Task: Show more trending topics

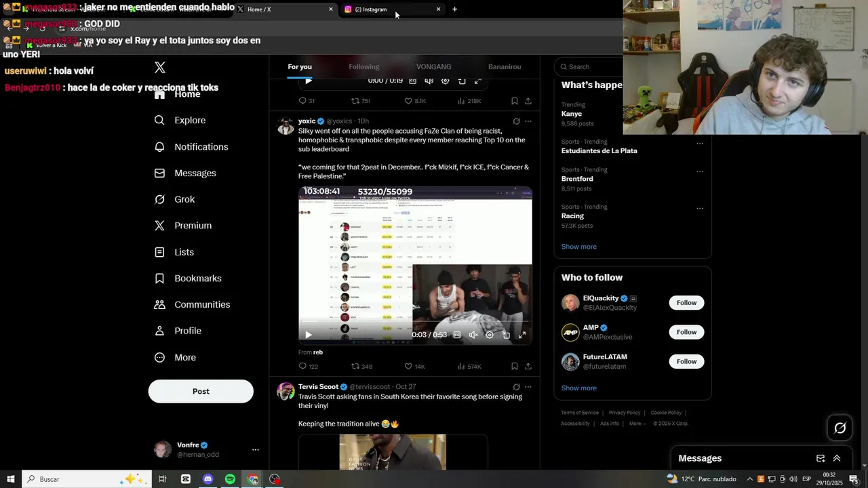Action: click(x=579, y=247)
